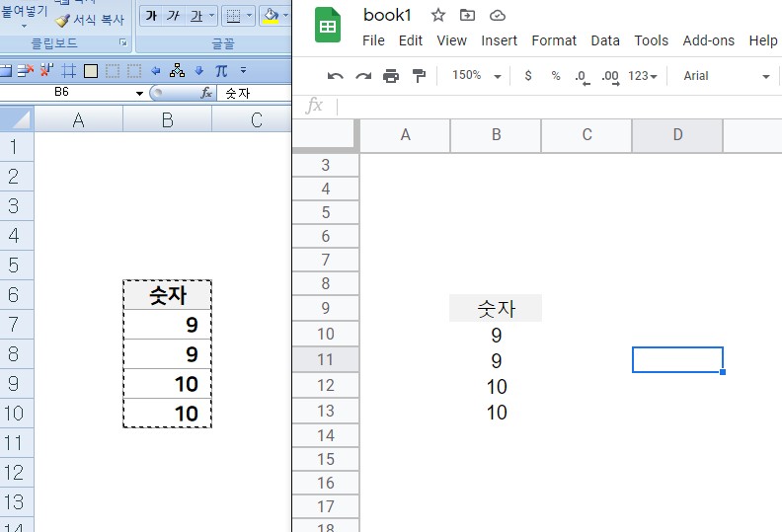Open Add-ons menu in Google Sheets
The image size is (782, 532).
click(x=709, y=40)
